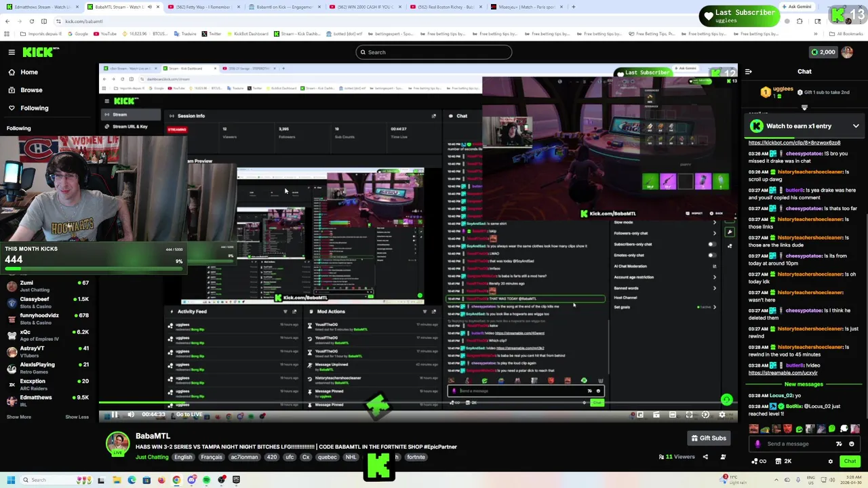
Task: Click Show More under Following list
Action: click(x=19, y=417)
